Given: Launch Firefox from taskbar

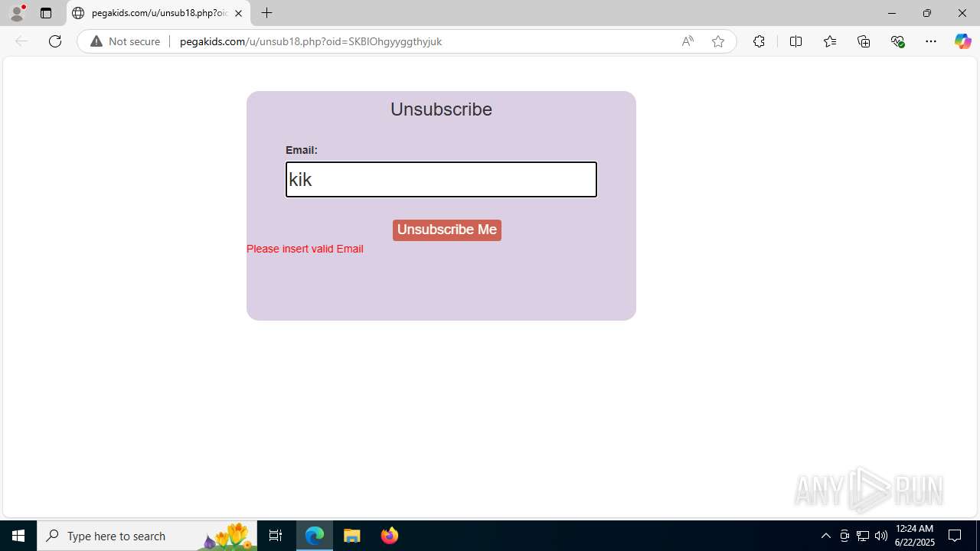Looking at the screenshot, I should 390,536.
